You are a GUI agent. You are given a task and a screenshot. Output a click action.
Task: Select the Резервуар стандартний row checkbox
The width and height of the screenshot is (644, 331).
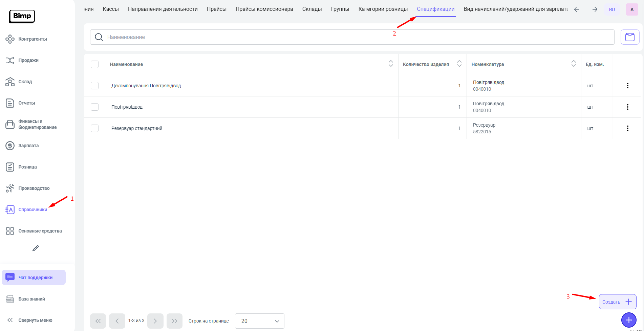coord(95,128)
